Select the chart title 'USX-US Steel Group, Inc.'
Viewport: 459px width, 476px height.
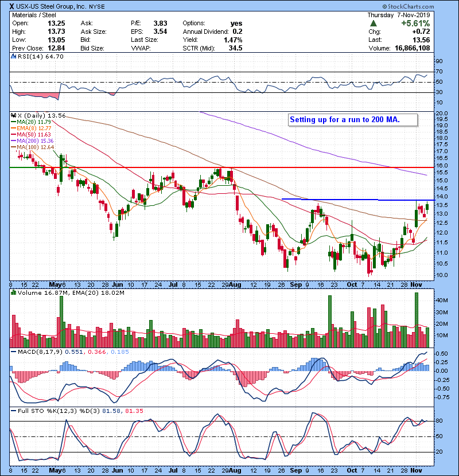tap(50, 6)
